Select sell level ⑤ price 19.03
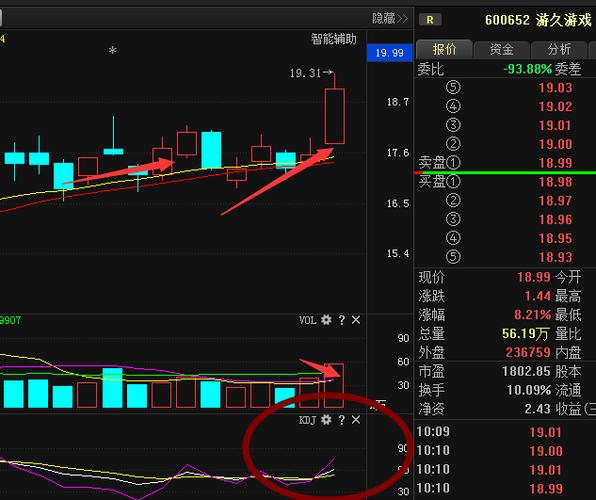 click(x=555, y=88)
